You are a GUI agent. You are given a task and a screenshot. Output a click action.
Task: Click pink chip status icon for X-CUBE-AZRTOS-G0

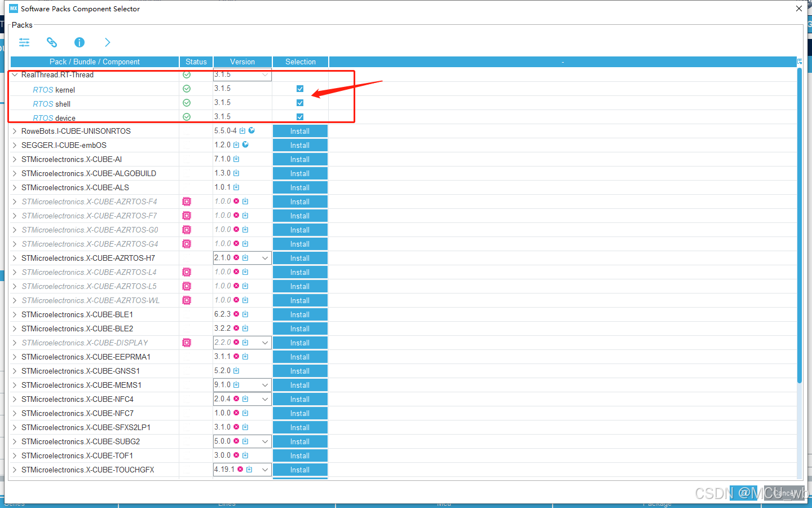187,230
